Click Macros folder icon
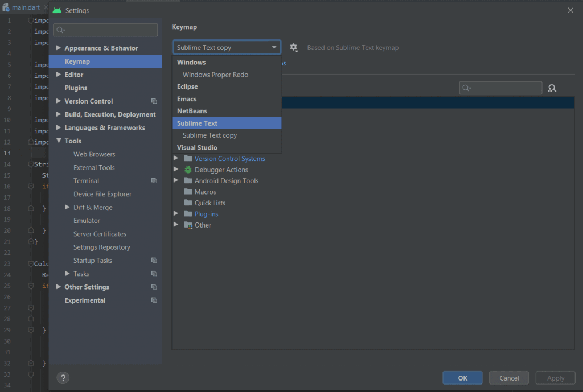Screen dimensions: 583x392 coord(188,192)
